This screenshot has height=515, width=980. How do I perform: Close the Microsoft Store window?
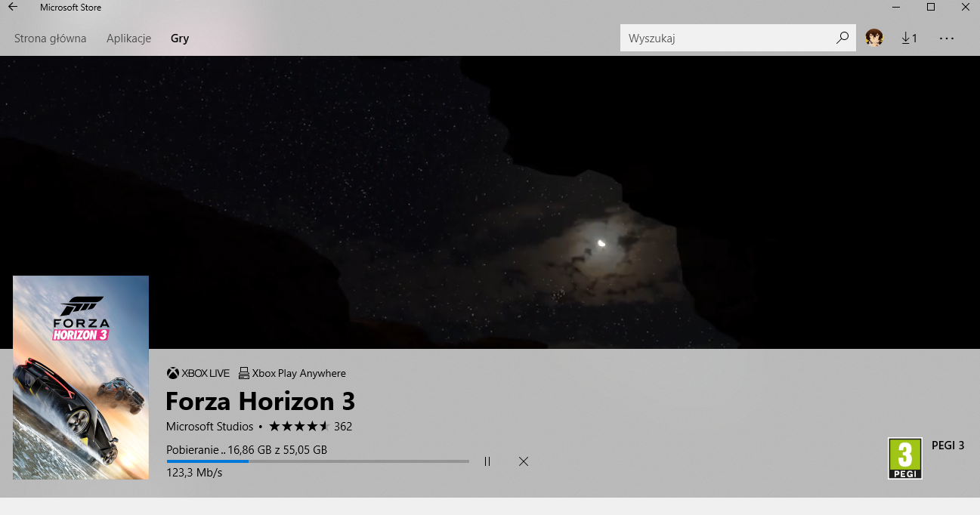click(x=965, y=8)
